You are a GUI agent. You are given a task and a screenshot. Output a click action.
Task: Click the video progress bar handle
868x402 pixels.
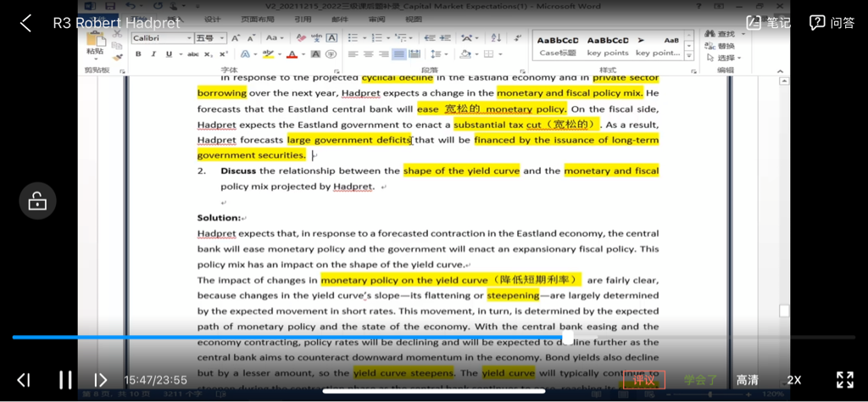pos(567,338)
